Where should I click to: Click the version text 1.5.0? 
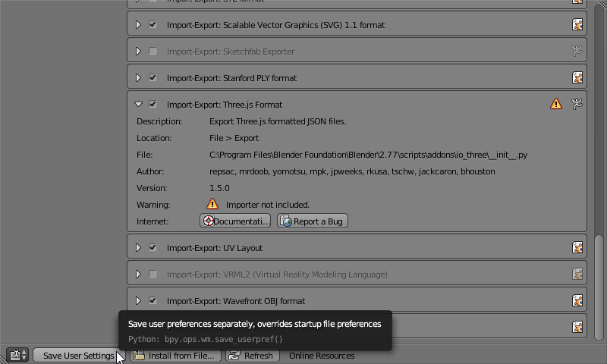click(219, 188)
